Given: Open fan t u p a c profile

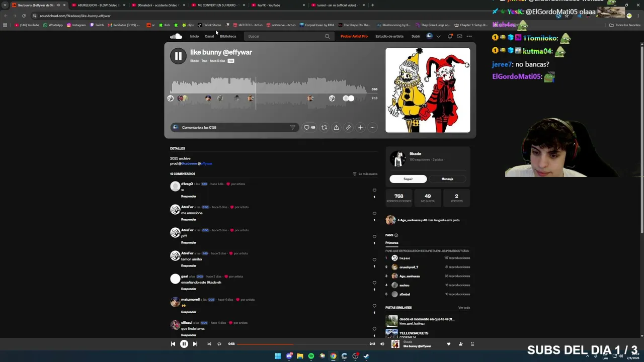Looking at the screenshot, I should [x=405, y=258].
